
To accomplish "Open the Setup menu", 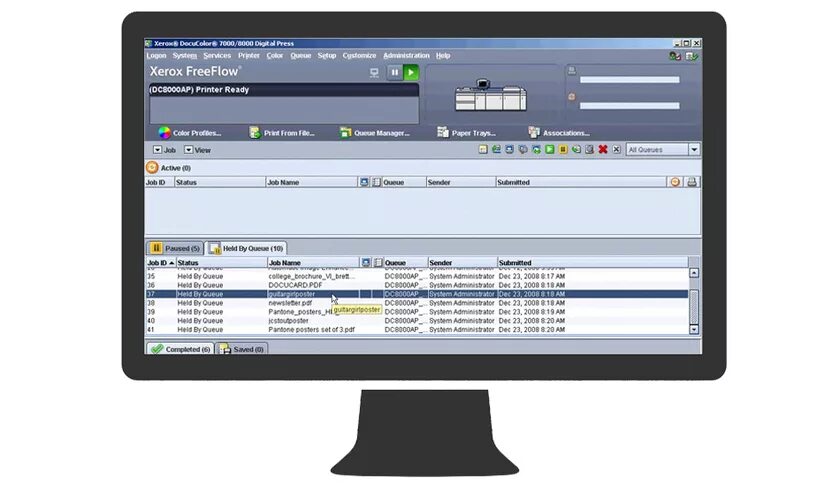I will (327, 56).
